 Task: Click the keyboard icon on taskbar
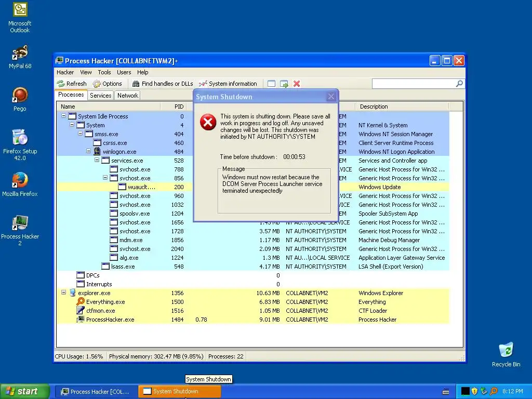click(x=446, y=392)
